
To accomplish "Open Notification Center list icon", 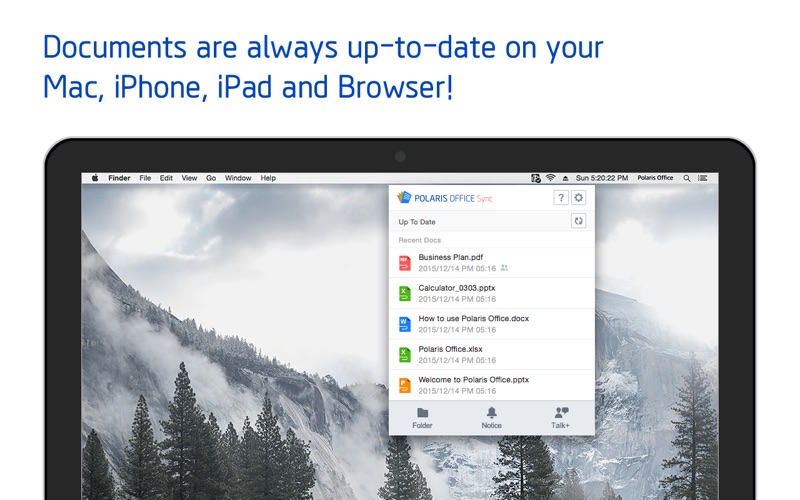I will pyautogui.click(x=703, y=178).
